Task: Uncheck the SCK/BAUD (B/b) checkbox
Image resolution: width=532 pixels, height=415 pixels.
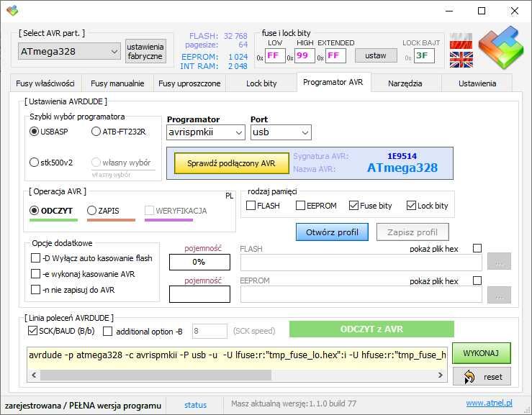Action: coord(32,331)
